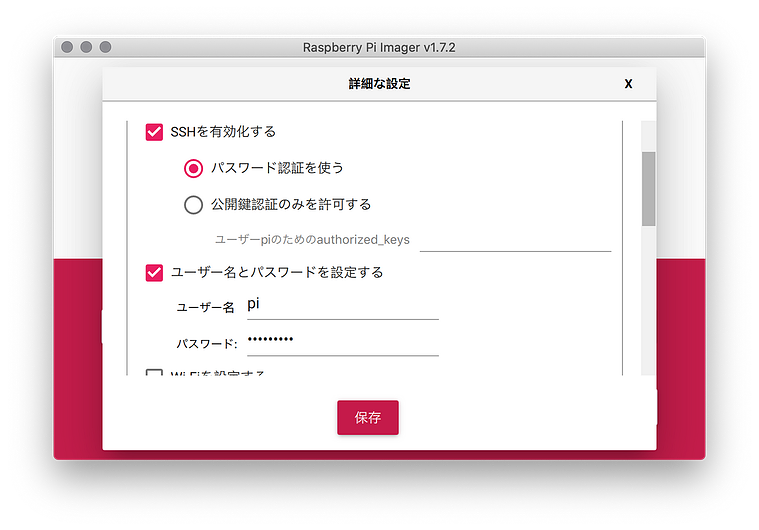This screenshot has width=759, height=530.
Task: Click the settings dialog scrollbar thumb
Action: (x=648, y=189)
